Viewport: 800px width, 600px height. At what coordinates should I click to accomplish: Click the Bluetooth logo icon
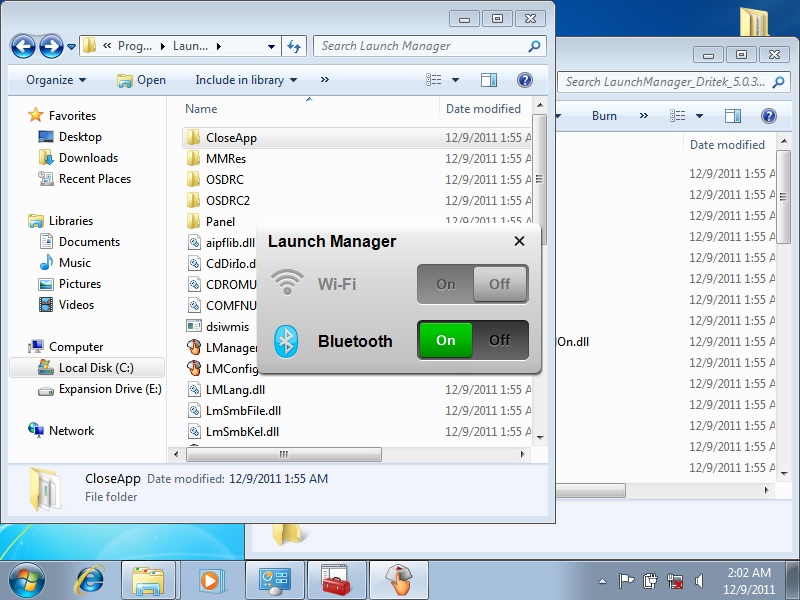(x=286, y=341)
